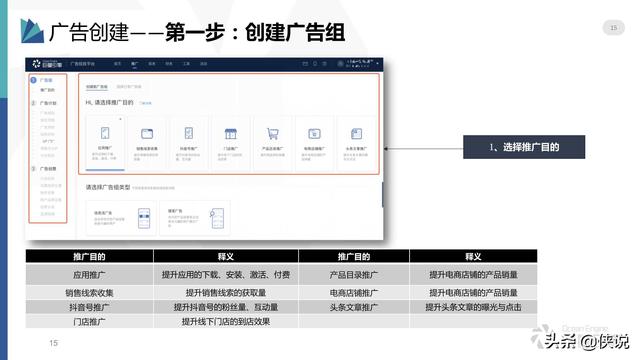Screen dimensions: 640x360
Task: Choose the 产品目录推广 shopping cart icon
Action: [x=272, y=133]
